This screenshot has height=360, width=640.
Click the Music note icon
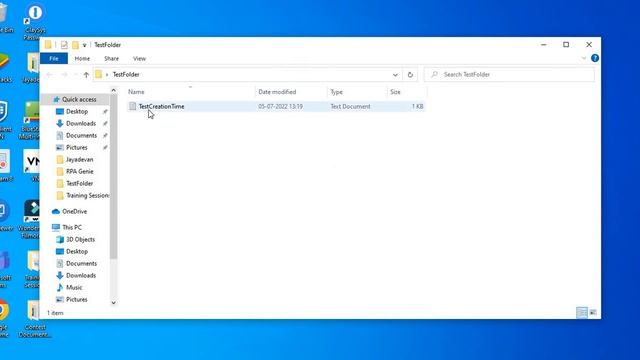(60, 288)
